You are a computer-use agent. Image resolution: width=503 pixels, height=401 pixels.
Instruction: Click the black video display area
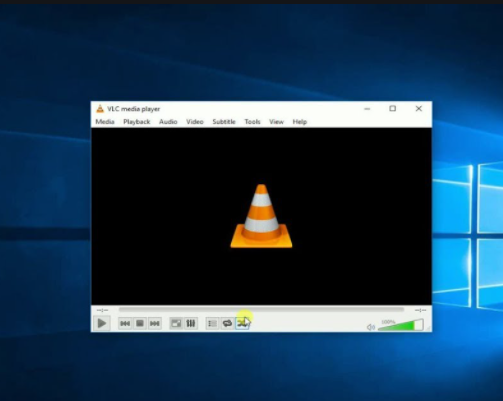pyautogui.click(x=261, y=216)
